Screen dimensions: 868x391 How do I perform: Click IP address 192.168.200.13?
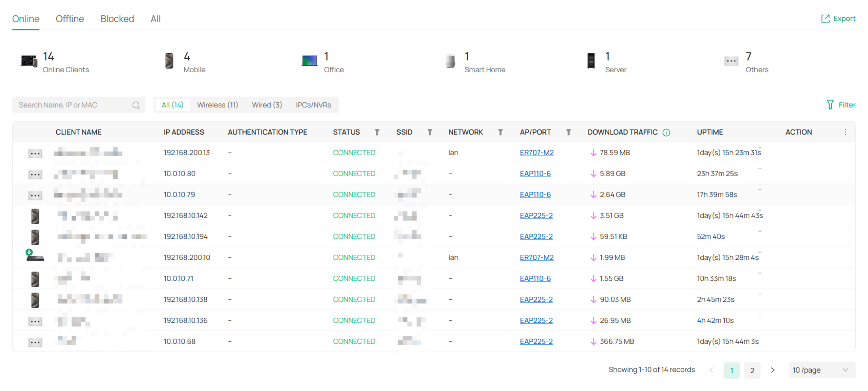coord(186,153)
